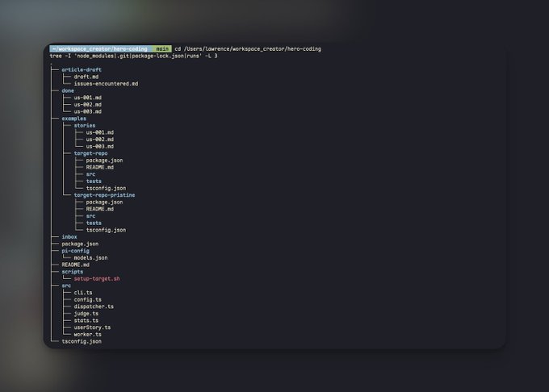
Task: Click the examples directory name
Action: tap(74, 119)
